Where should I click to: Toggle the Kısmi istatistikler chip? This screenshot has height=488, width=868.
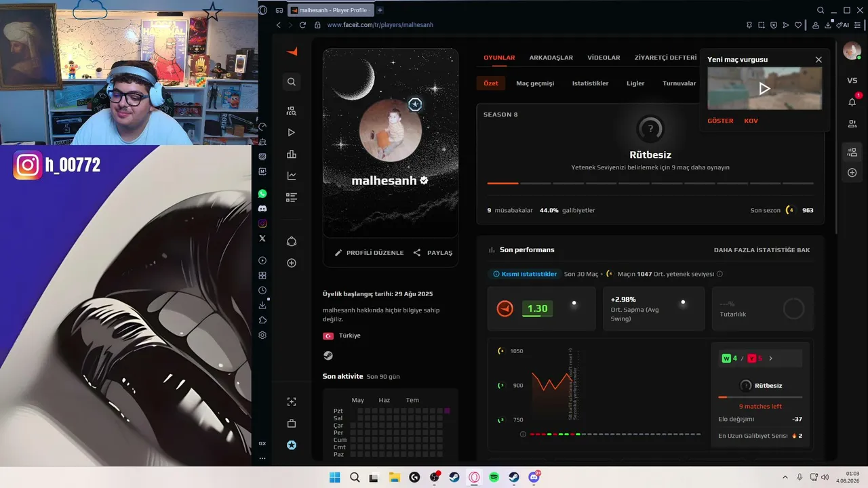[524, 274]
